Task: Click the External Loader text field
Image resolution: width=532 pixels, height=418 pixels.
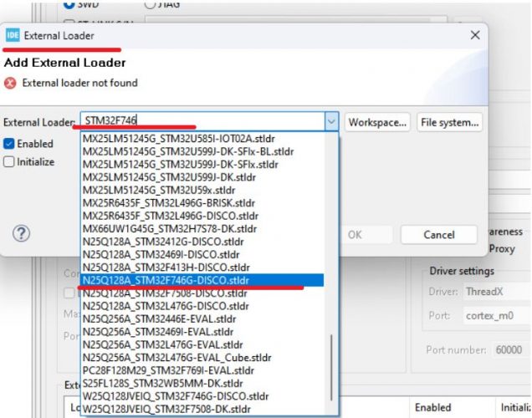Action: pyautogui.click(x=201, y=122)
